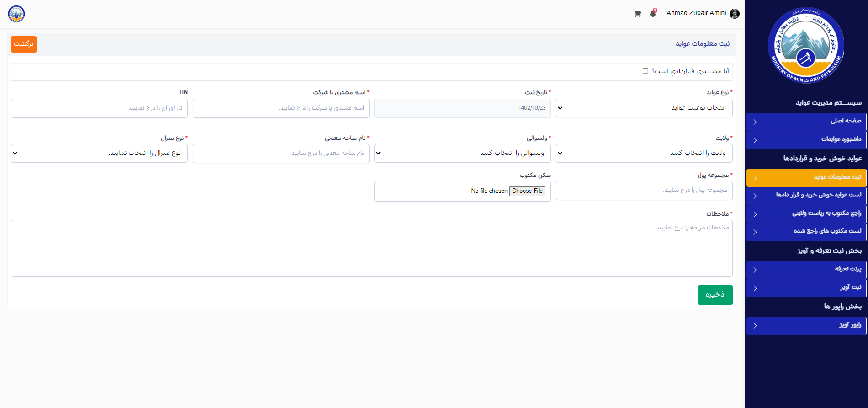This screenshot has height=408, width=868.
Task: Open ثبت معلومات عواید menu item
Action: pyautogui.click(x=806, y=178)
